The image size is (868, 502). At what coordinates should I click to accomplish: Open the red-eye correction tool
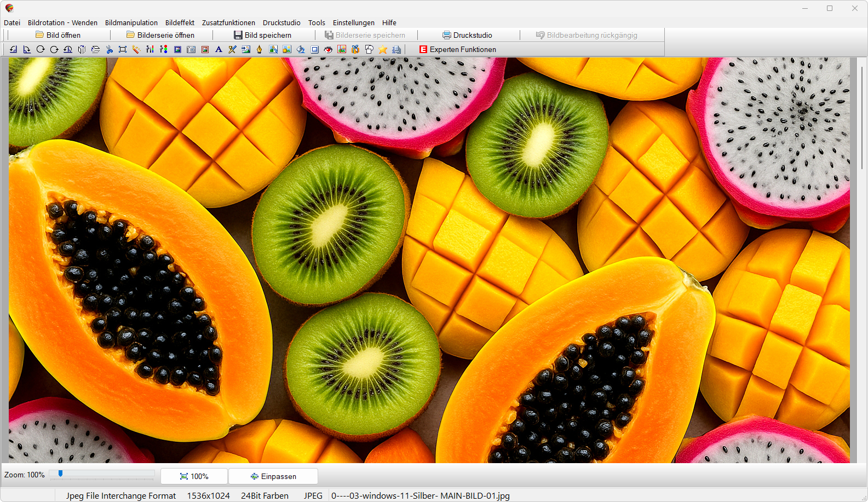(x=328, y=50)
